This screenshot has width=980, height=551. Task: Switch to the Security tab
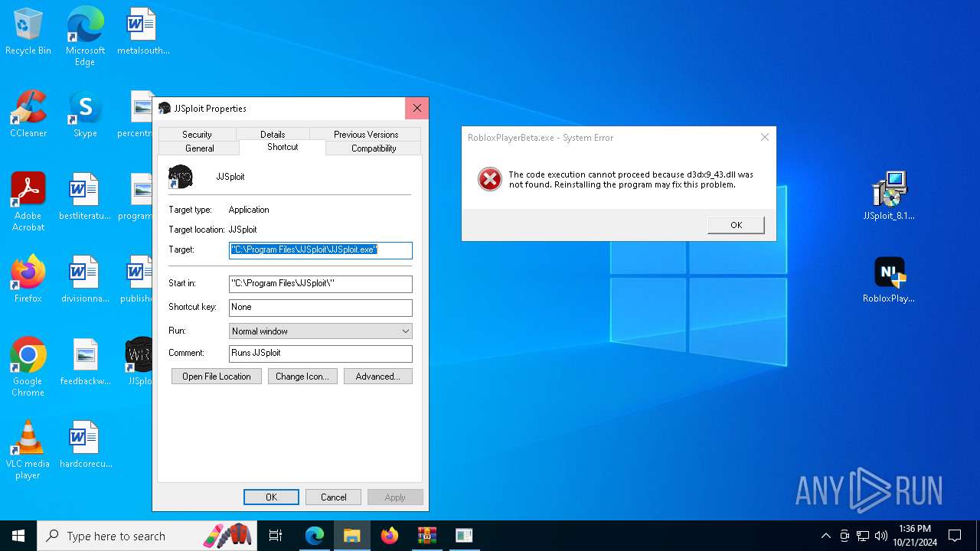pyautogui.click(x=197, y=134)
